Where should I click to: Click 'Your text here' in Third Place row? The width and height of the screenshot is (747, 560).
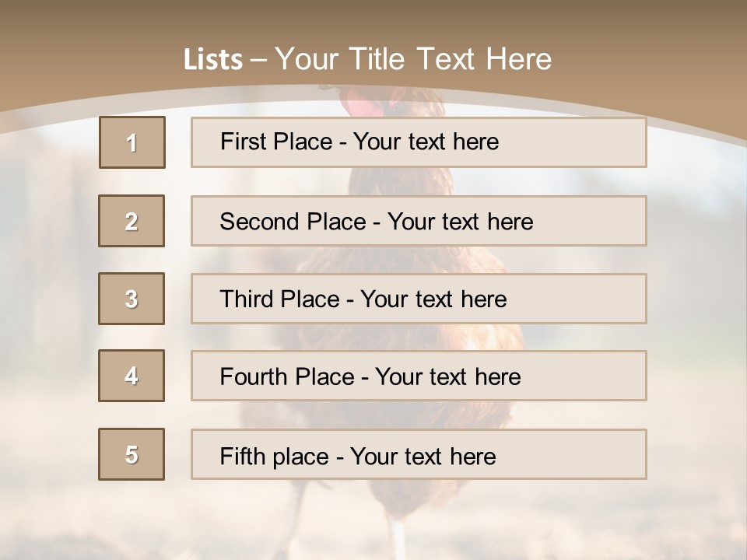click(433, 299)
